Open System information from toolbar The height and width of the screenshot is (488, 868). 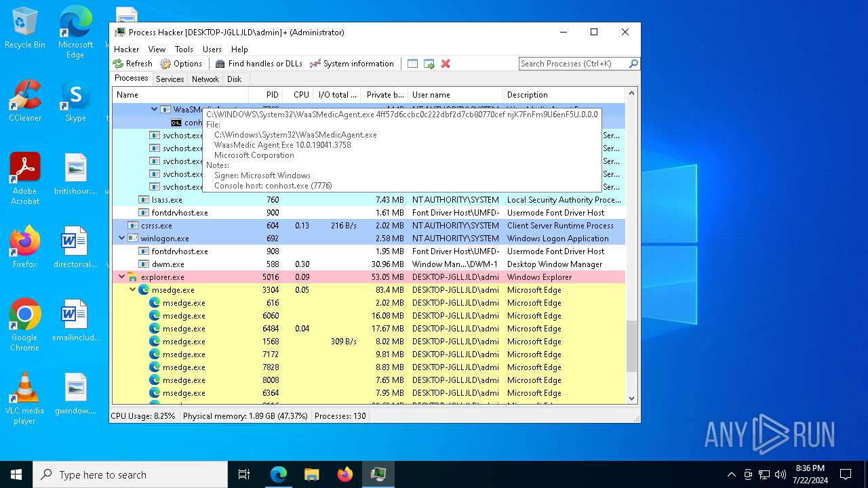click(x=351, y=64)
